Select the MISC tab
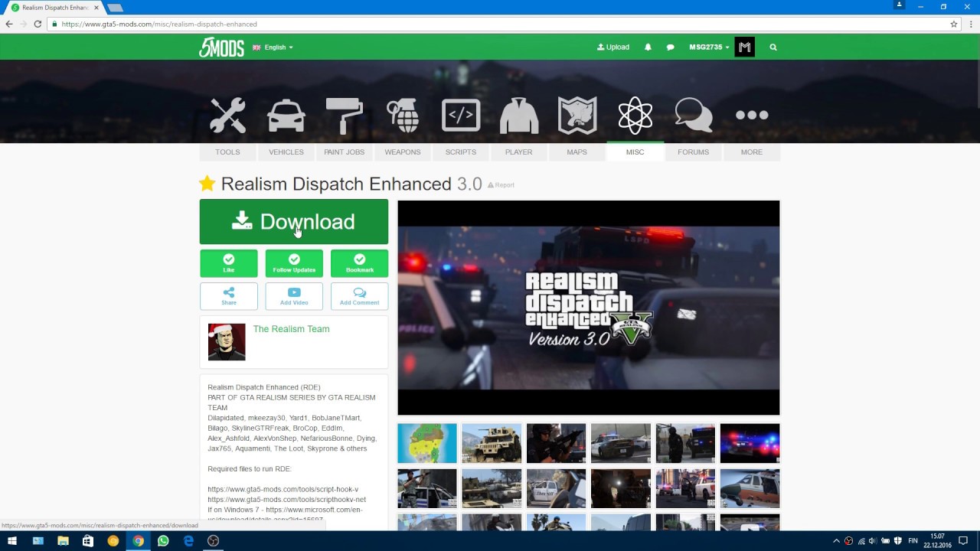Viewport: 980px width, 551px height. tap(635, 152)
